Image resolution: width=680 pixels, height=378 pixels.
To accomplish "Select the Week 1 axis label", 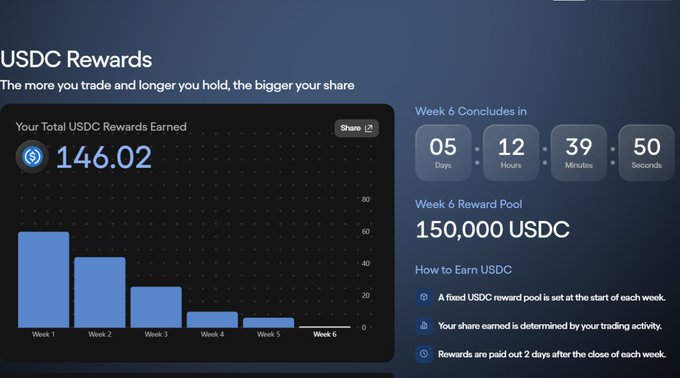I will pos(43,334).
